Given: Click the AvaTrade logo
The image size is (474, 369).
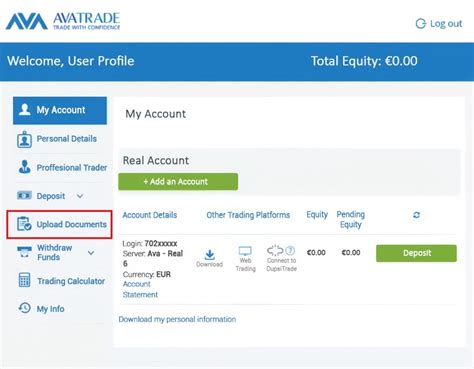Looking at the screenshot, I should (63, 21).
